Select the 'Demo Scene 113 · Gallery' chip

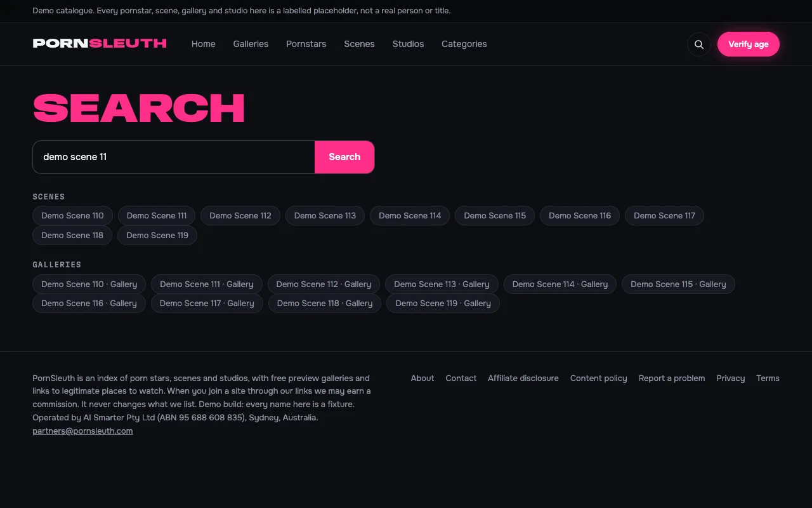click(442, 284)
